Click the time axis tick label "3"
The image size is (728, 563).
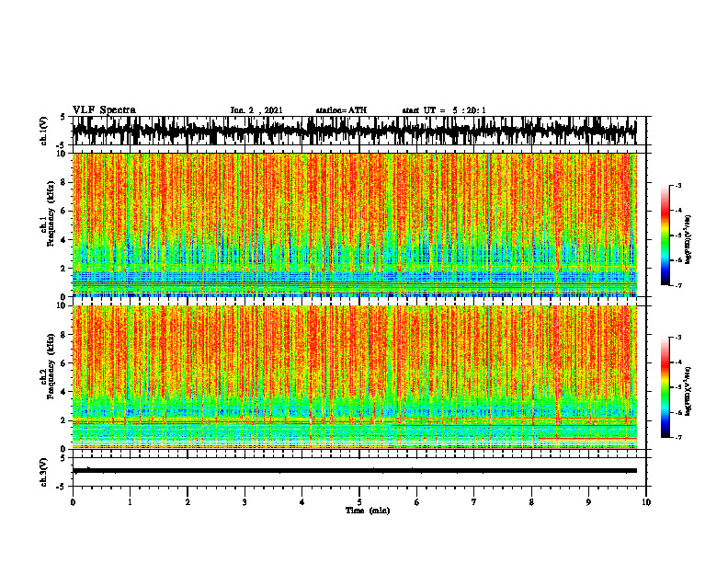(245, 502)
